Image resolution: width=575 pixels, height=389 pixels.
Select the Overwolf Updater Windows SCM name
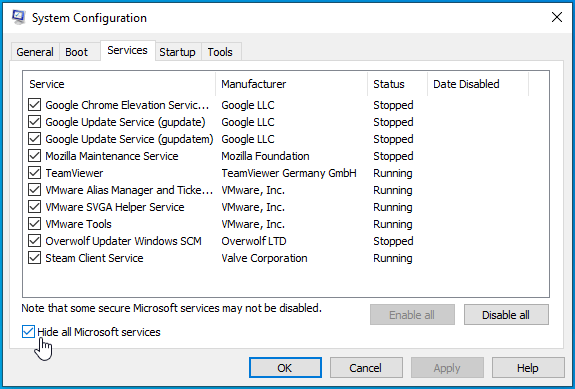point(124,241)
